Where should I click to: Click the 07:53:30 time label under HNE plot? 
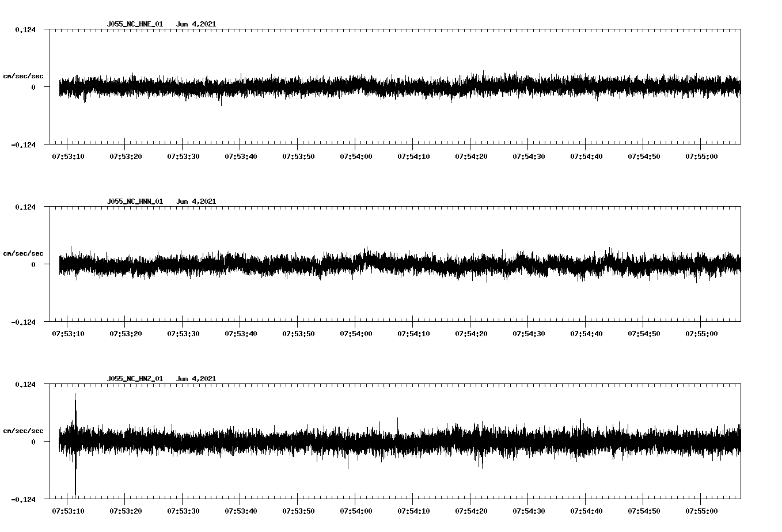pyautogui.click(x=183, y=157)
